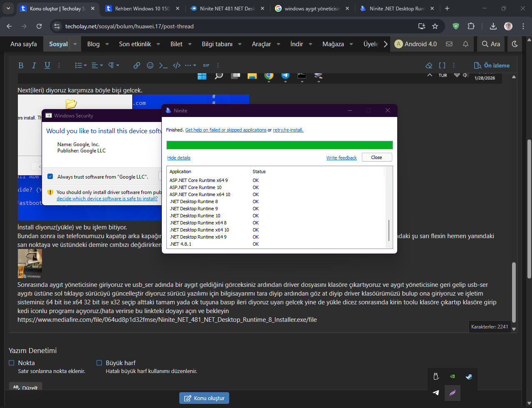This screenshot has height=408, width=532.
Task: Open the Chrome extensions puzzle icon
Action: point(471,26)
